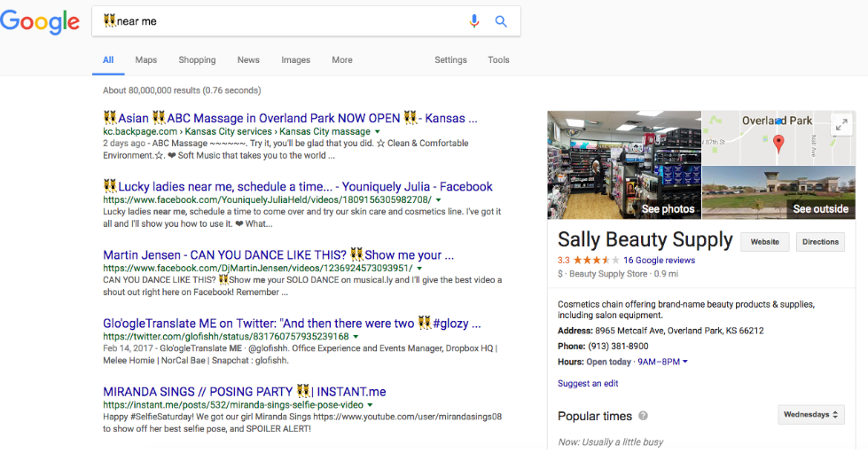Image resolution: width=868 pixels, height=453 pixels.
Task: Open the Asian ABC Massage Overland Park result
Action: [290, 118]
